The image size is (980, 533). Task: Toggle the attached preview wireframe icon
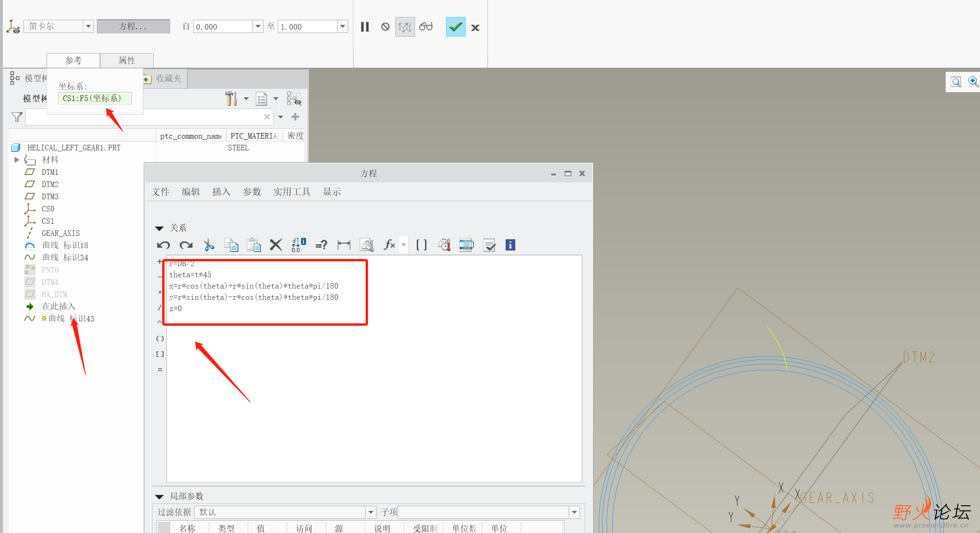(405, 27)
